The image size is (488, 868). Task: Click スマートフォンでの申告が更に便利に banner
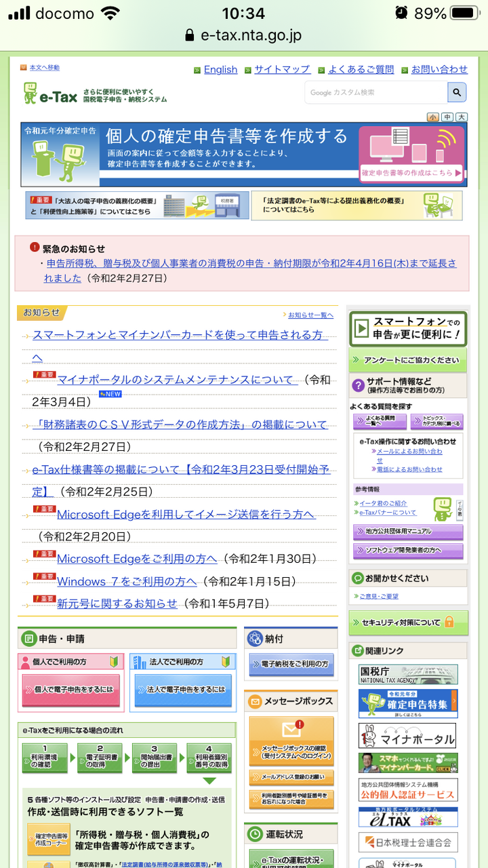pyautogui.click(x=408, y=328)
